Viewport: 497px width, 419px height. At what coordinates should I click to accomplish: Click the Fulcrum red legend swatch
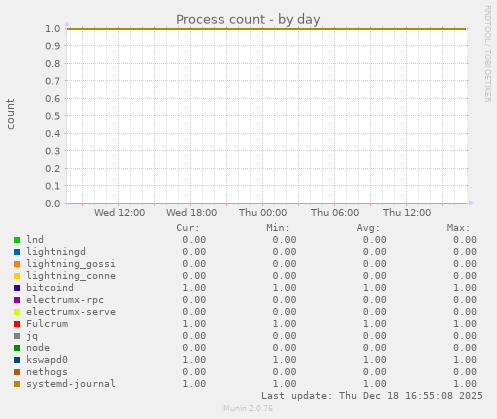point(17,324)
